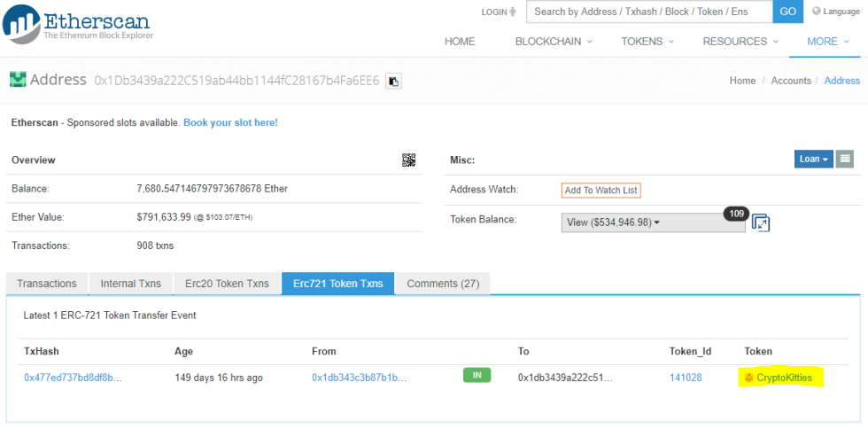Screen dimensions: 868x429
Task: Open the MORE navigation menu
Action: [x=827, y=42]
